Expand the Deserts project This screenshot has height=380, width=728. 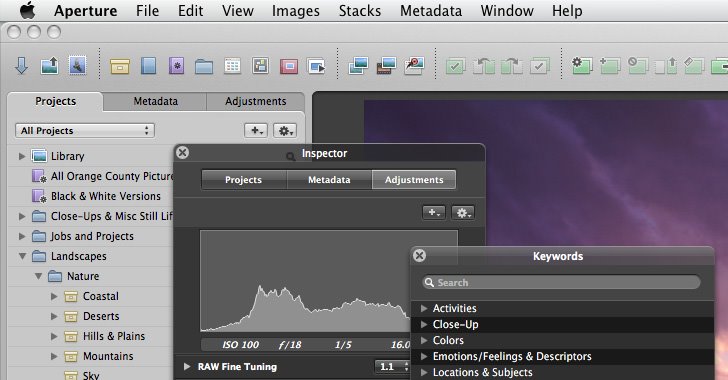[54, 316]
